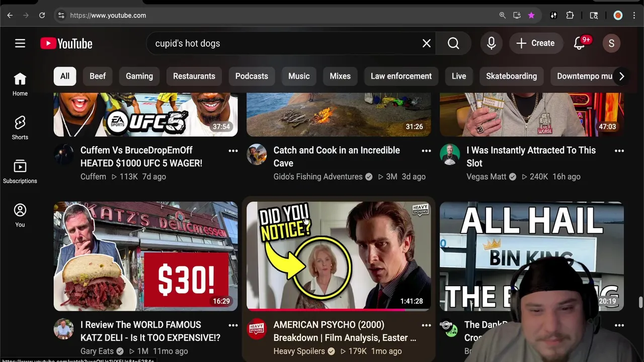Open more options for Vegas Matt Slot video

pos(619,151)
